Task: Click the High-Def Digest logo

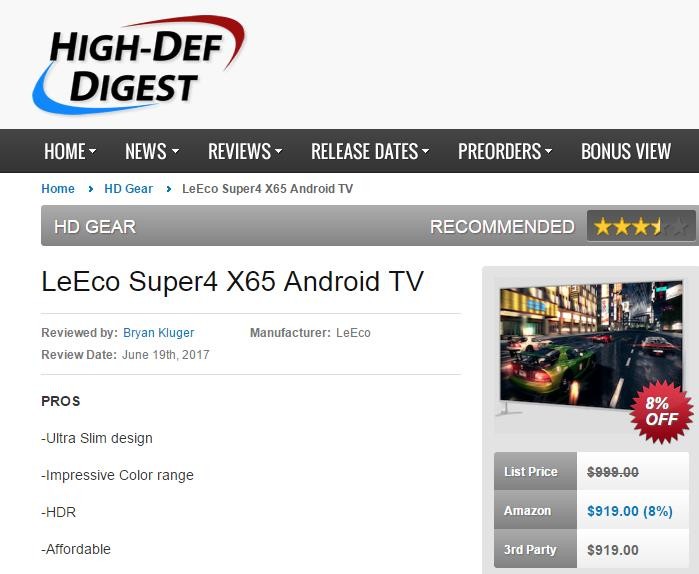Action: coord(139,65)
